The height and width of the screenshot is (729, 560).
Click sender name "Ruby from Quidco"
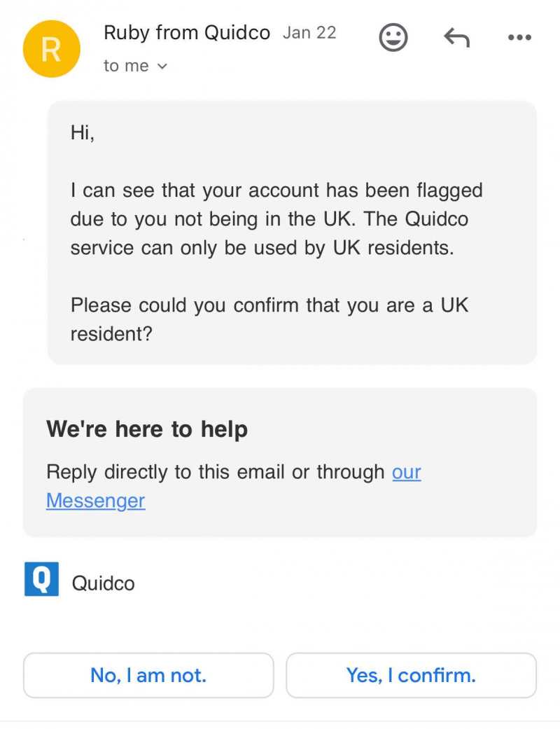[186, 33]
